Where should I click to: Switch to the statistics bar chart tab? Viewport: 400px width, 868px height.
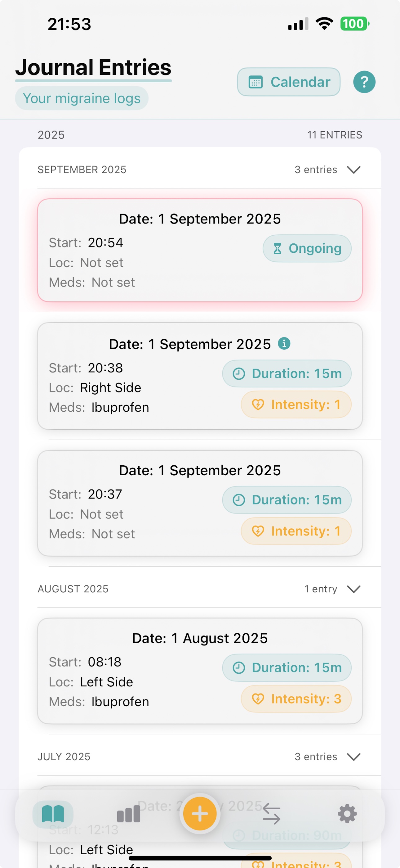click(x=128, y=814)
